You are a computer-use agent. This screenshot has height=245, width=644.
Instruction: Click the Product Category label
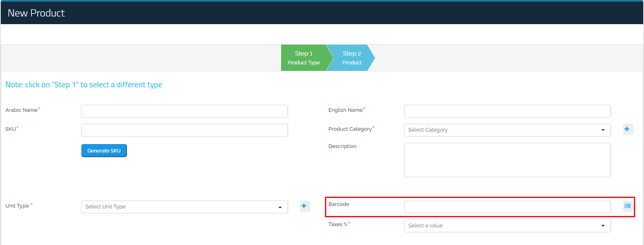point(350,129)
